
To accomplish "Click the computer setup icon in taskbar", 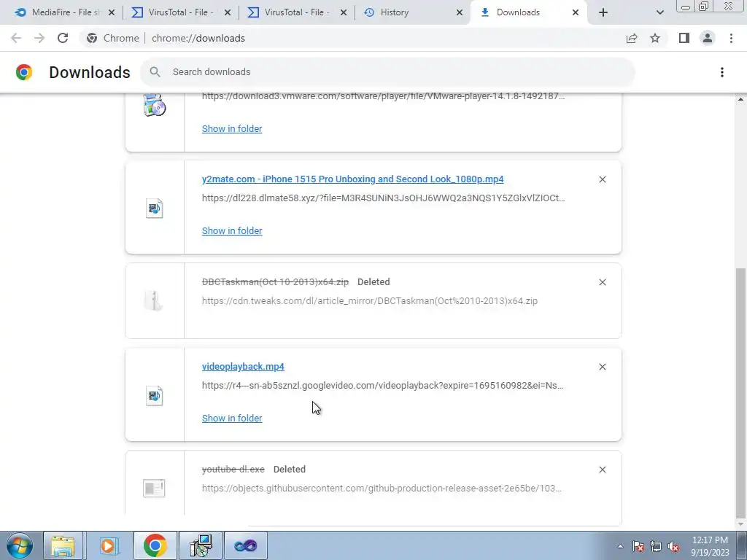I will [200, 545].
